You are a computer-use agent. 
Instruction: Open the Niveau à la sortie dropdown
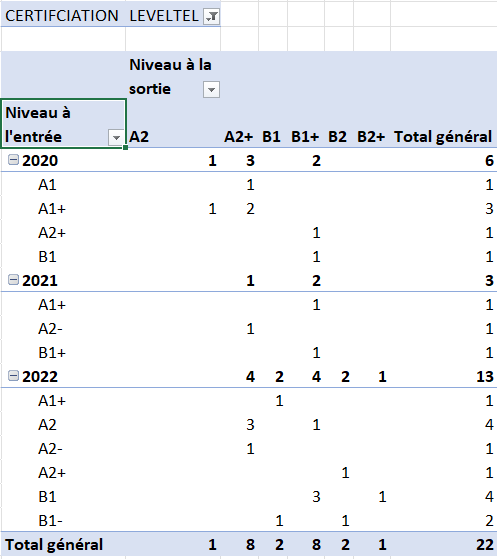211,89
